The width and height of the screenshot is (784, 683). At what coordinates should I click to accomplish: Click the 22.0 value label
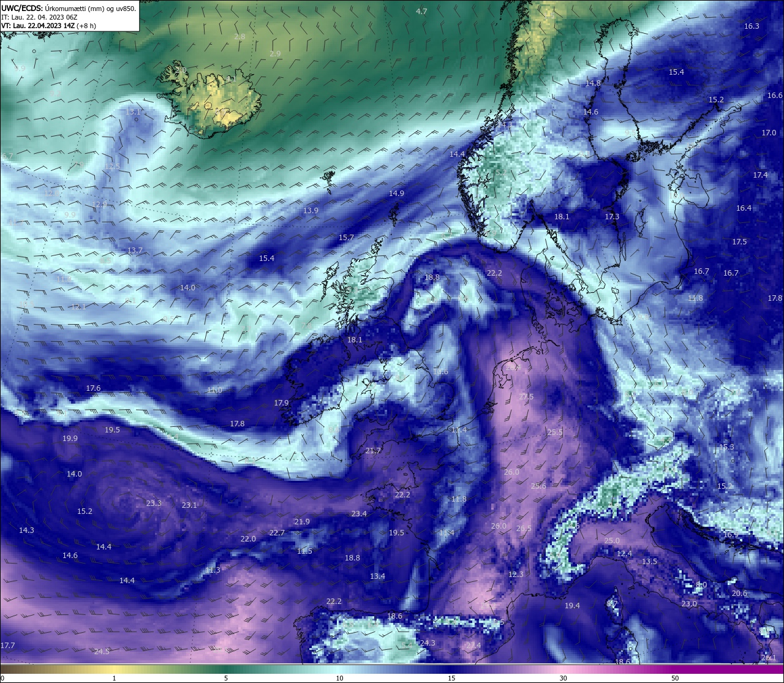pyautogui.click(x=247, y=539)
